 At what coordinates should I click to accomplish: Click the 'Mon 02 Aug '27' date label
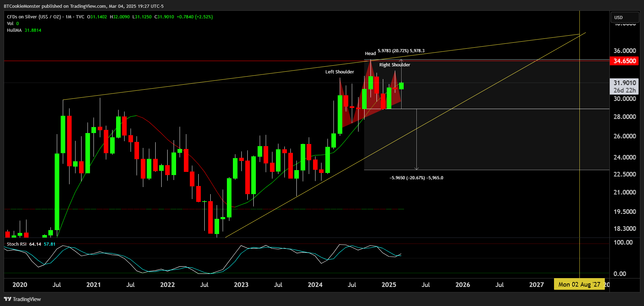(x=579, y=284)
